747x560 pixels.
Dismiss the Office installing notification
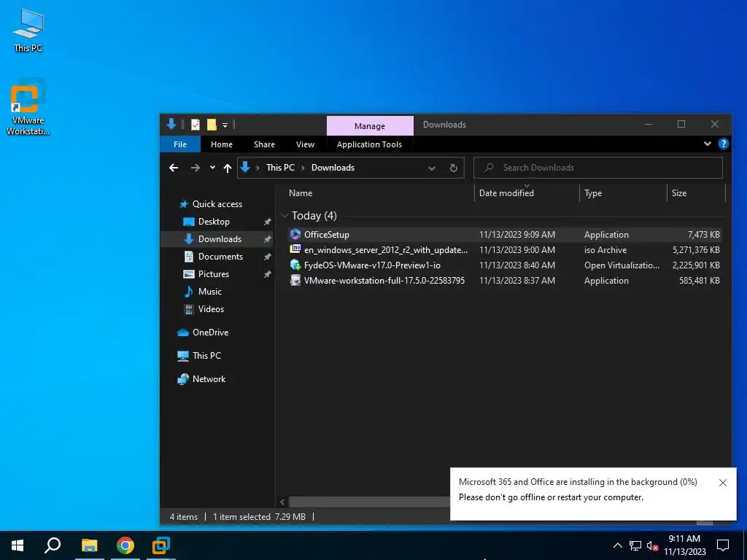723,483
